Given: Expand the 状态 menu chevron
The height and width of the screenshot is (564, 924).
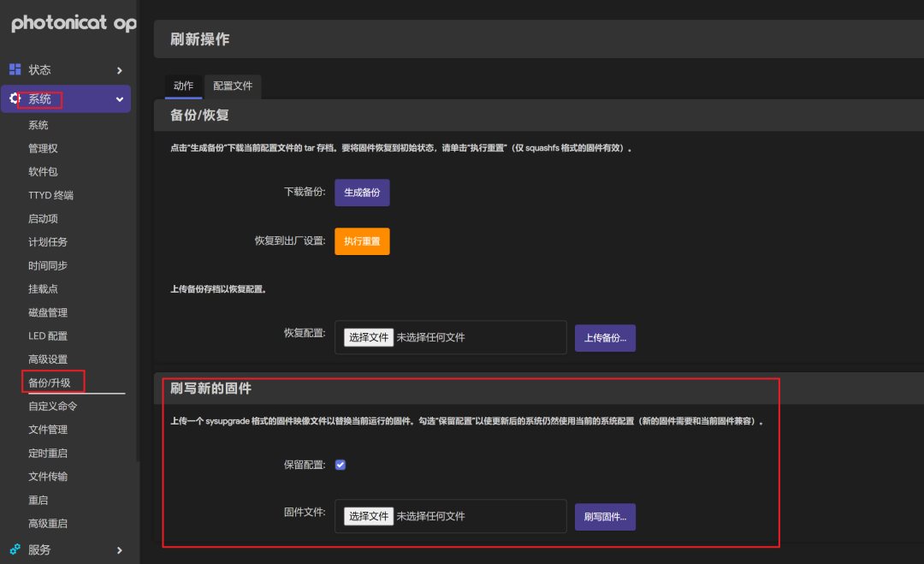Looking at the screenshot, I should tap(120, 70).
